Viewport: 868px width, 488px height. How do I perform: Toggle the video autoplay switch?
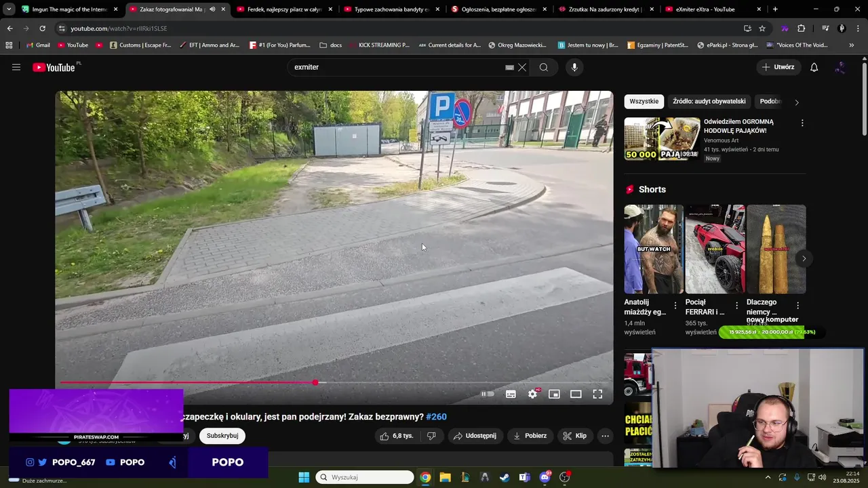coord(488,394)
